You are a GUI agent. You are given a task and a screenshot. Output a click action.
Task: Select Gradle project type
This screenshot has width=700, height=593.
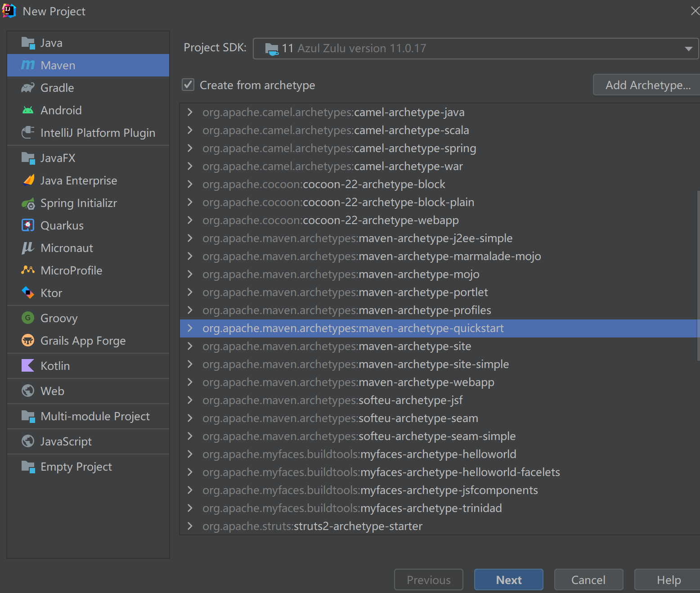[x=88, y=88]
